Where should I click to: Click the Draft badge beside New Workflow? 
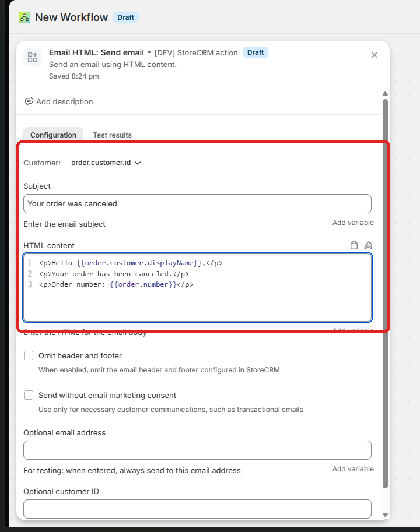(125, 17)
